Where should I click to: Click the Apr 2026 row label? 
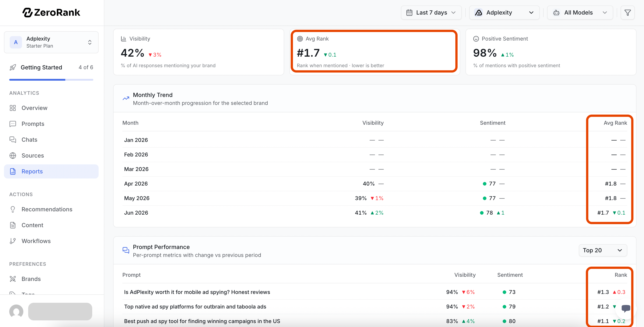point(136,184)
